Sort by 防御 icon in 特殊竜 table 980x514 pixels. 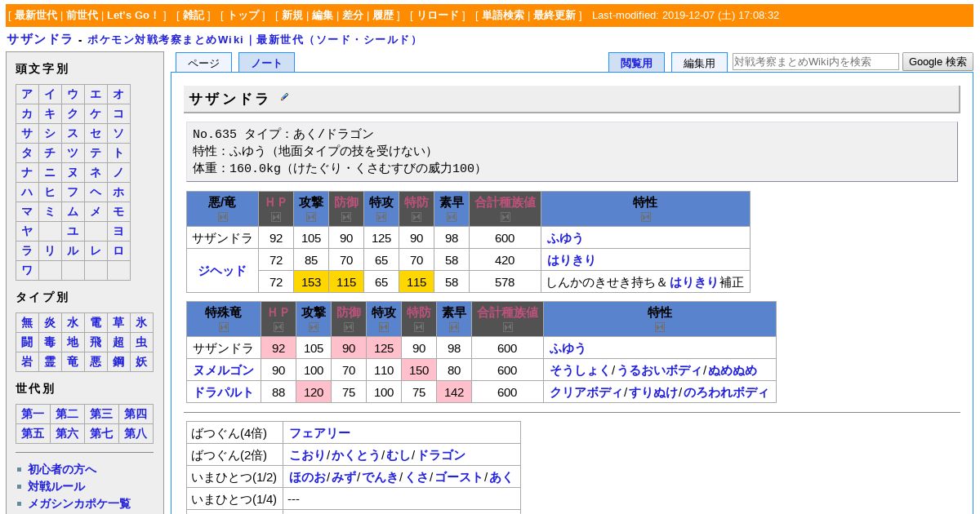pos(349,327)
